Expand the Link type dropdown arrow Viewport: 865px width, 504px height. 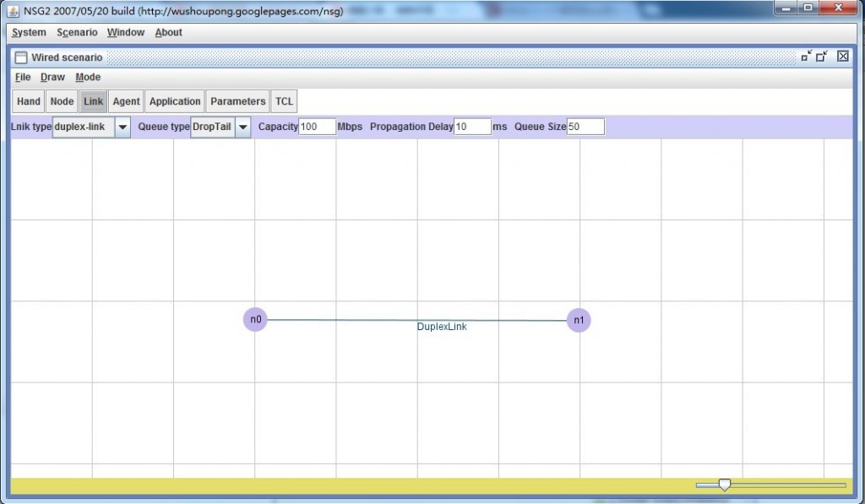(122, 127)
